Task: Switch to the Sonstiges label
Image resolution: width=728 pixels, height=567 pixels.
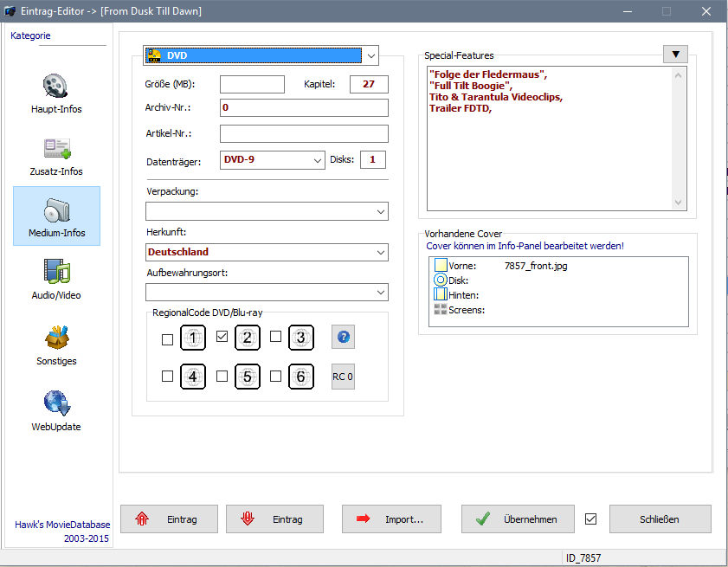Action: 56,361
